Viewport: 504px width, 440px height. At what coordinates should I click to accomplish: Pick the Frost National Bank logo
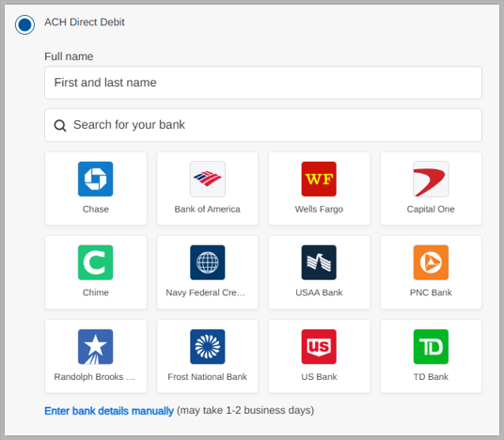[x=207, y=347]
